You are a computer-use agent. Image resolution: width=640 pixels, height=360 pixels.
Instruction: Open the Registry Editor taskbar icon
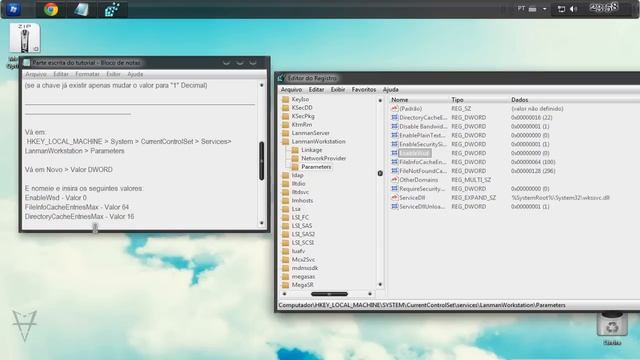[112, 9]
